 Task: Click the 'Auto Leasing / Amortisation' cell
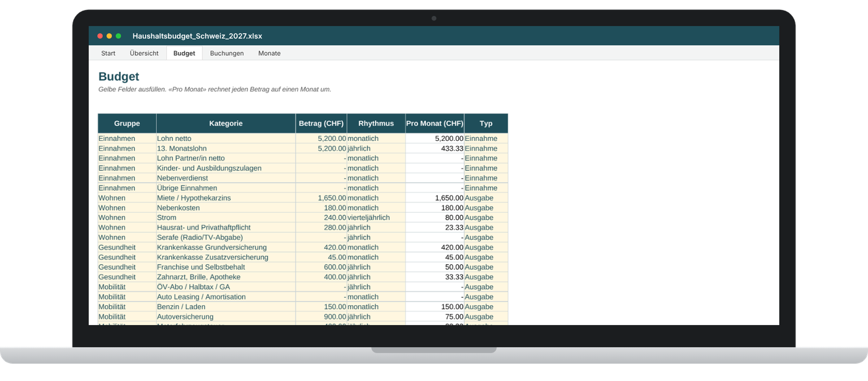coord(226,297)
